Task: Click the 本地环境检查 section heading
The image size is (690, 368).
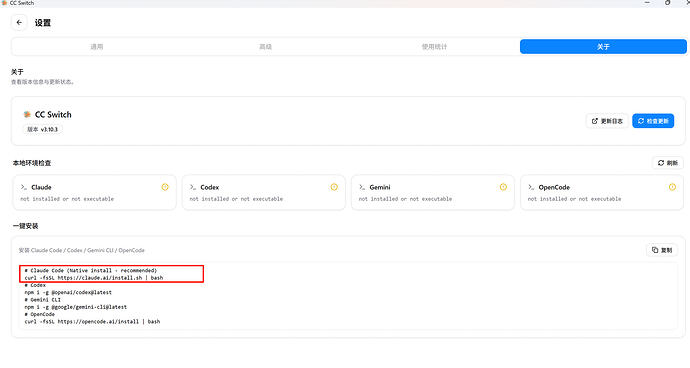Action: (32, 163)
